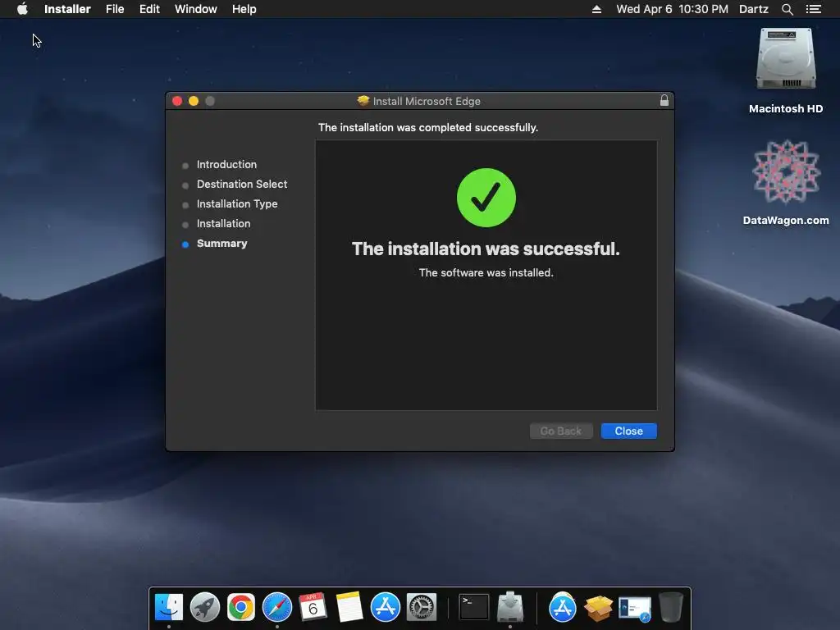
Task: Click the minimized window thumbnail in Dock
Action: (635, 609)
